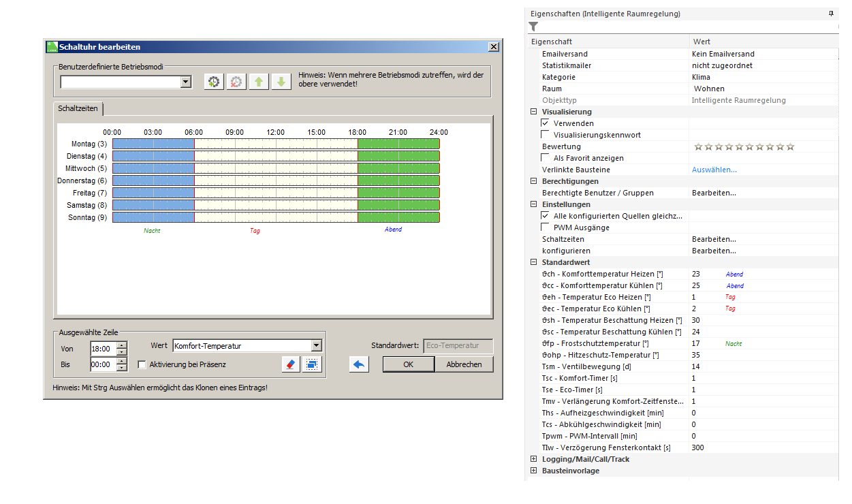The image size is (852, 504).
Task: Uncheck the Verwenden visualization checkbox
Action: [545, 123]
